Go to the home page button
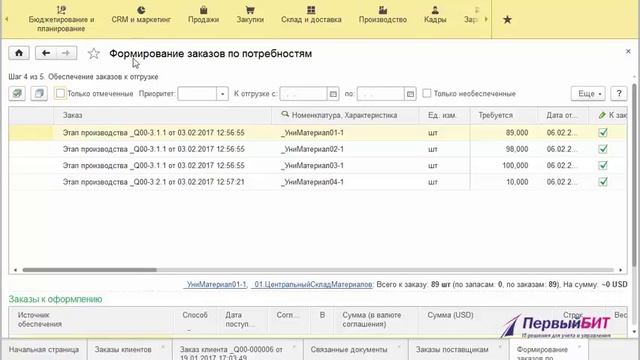Screen dimensions: 640x360 tap(19, 53)
